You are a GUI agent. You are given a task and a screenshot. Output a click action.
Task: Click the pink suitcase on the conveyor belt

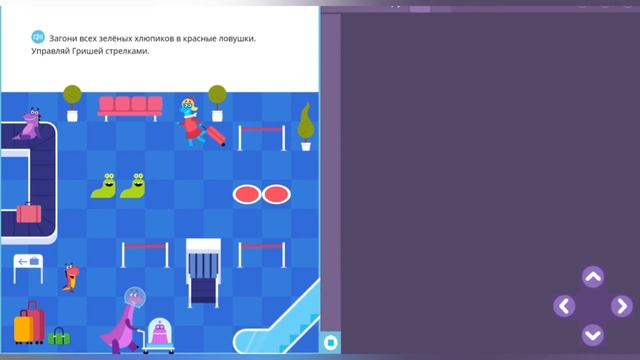[29, 213]
